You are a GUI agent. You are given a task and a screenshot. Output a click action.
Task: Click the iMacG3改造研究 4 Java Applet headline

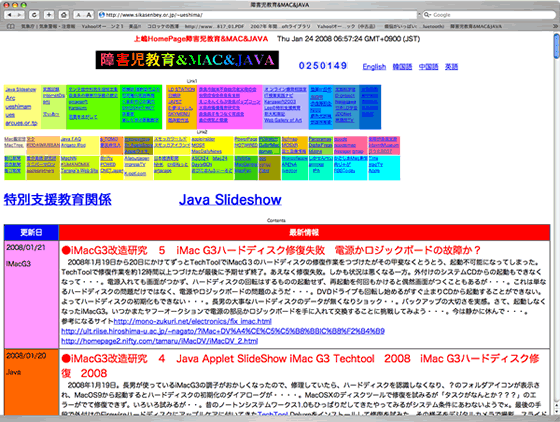point(300,366)
